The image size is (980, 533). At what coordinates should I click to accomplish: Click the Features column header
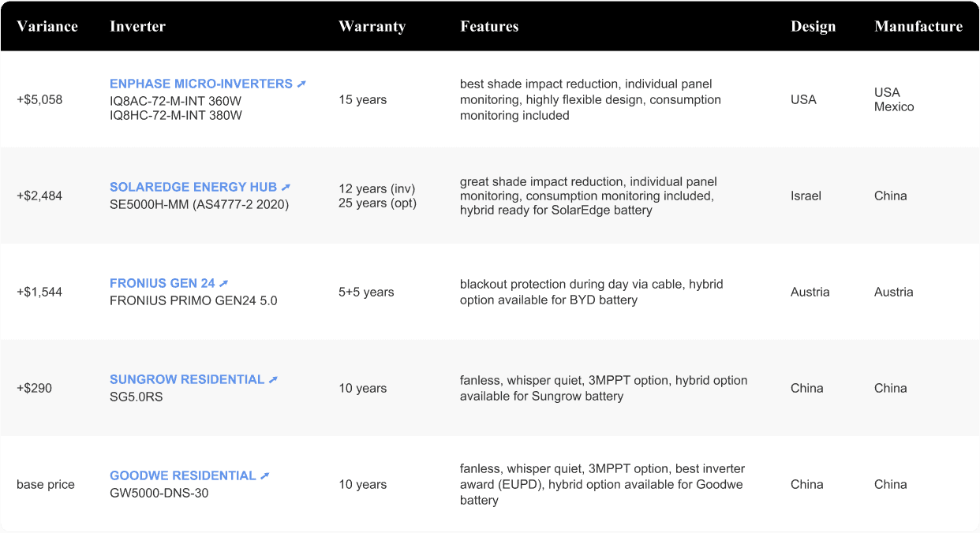click(x=489, y=26)
